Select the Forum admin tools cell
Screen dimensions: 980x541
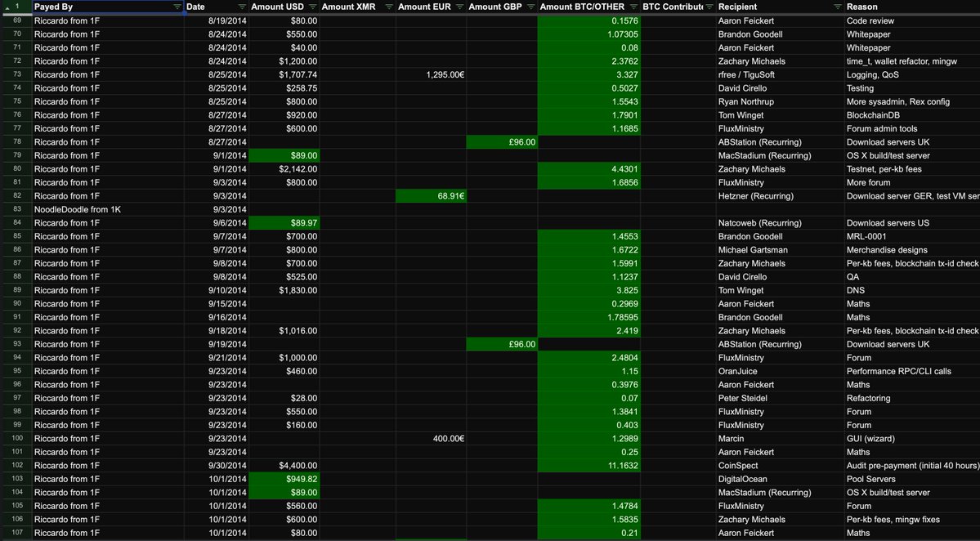912,128
